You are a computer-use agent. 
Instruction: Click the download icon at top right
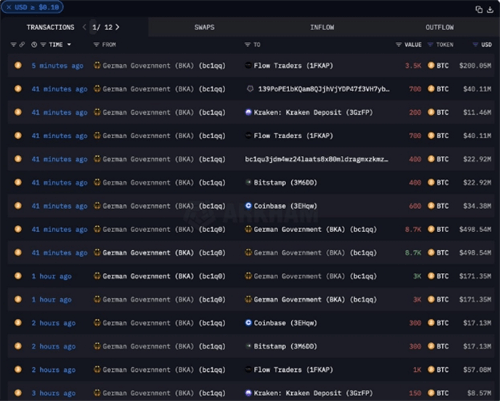490,9
